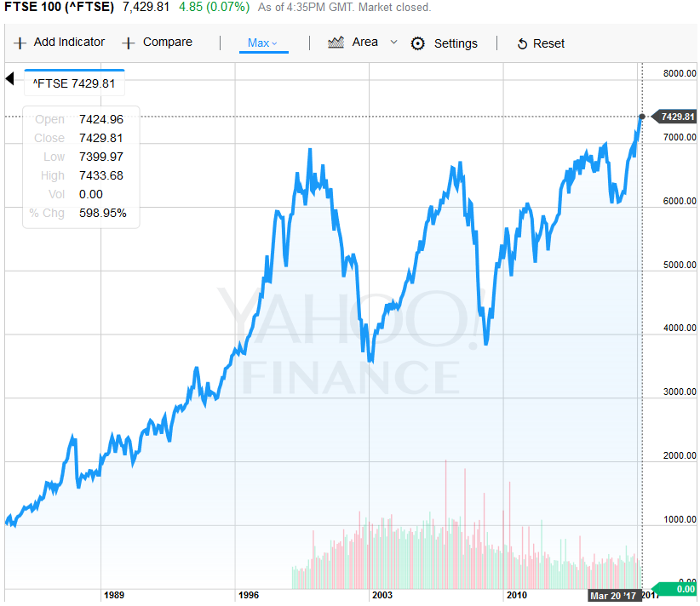The image size is (700, 606).
Task: Click the plus icon beside Add Indicator
Action: 20,43
